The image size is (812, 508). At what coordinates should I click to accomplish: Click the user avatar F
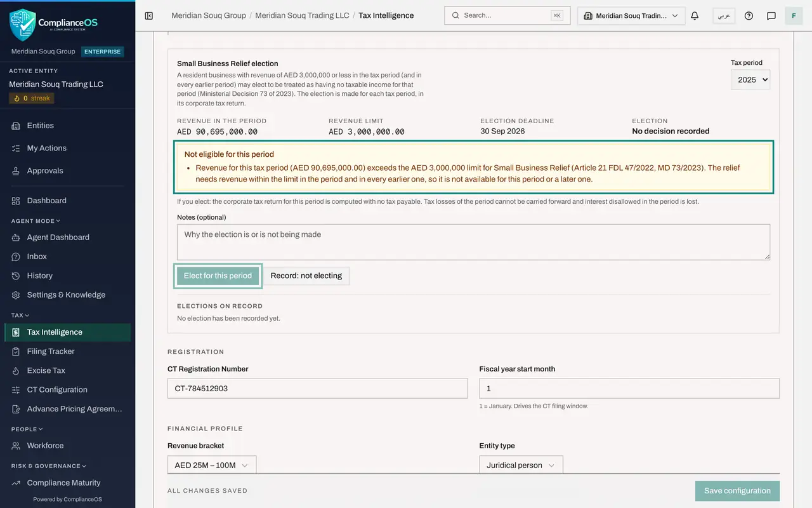coord(794,16)
